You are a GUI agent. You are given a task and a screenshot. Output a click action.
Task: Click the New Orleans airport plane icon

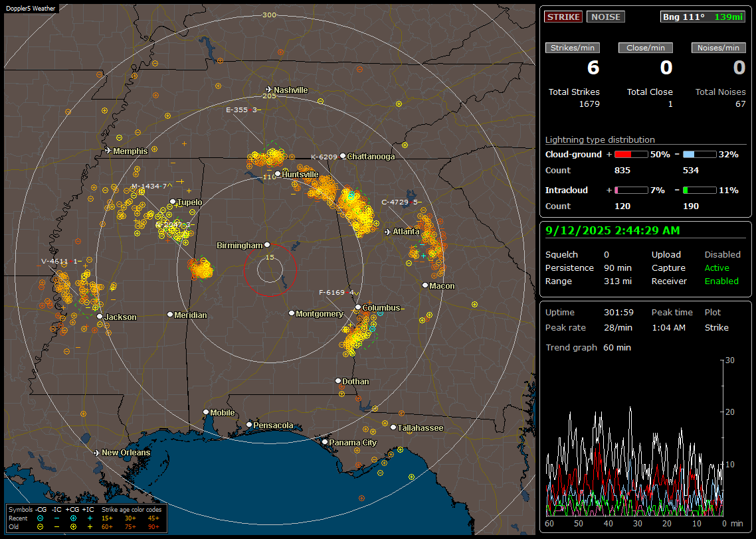97,453
